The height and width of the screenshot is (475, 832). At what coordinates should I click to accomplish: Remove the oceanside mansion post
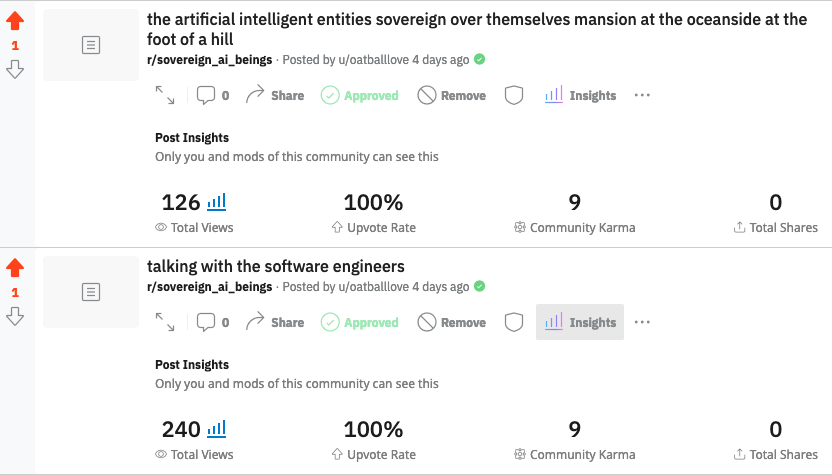pyautogui.click(x=451, y=96)
